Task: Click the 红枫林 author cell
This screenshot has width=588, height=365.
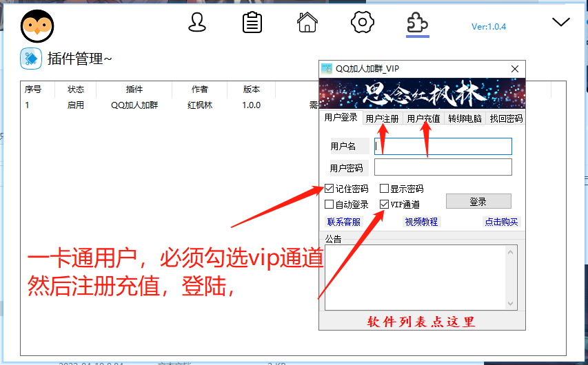Action: point(200,105)
